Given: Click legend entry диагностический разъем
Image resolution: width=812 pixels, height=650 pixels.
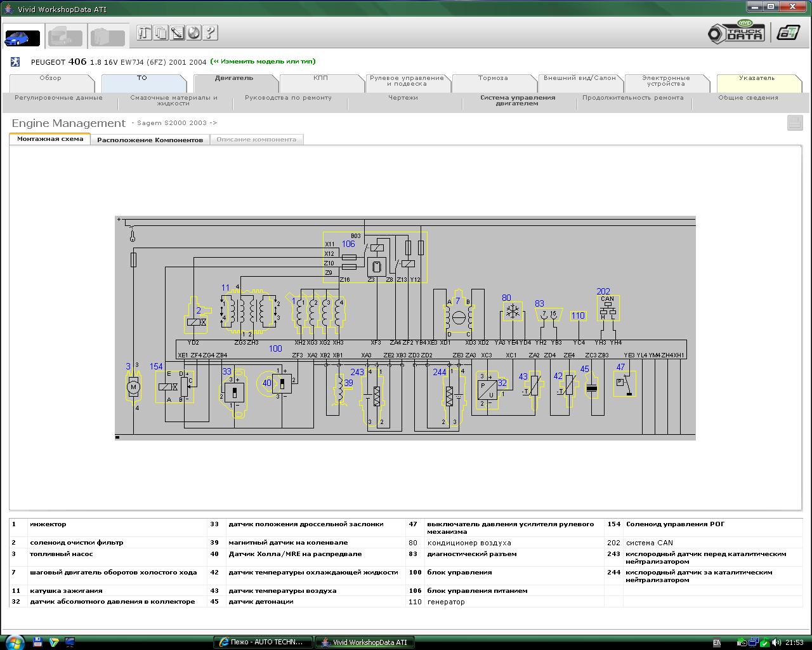Looking at the screenshot, I should [471, 554].
